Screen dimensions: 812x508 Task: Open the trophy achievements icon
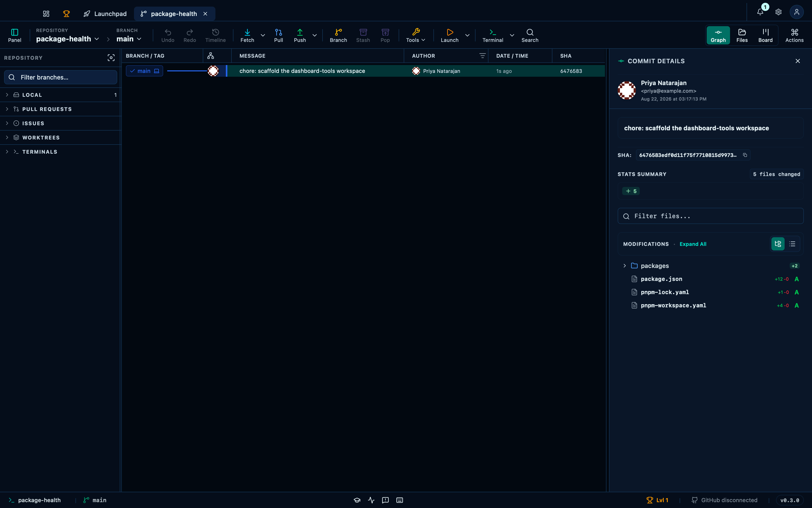tap(66, 14)
